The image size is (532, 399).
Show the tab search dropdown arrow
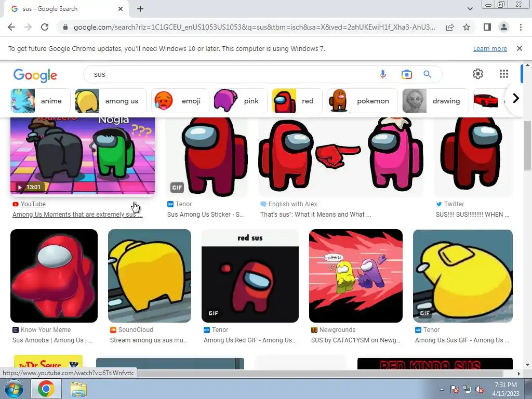(x=470, y=9)
